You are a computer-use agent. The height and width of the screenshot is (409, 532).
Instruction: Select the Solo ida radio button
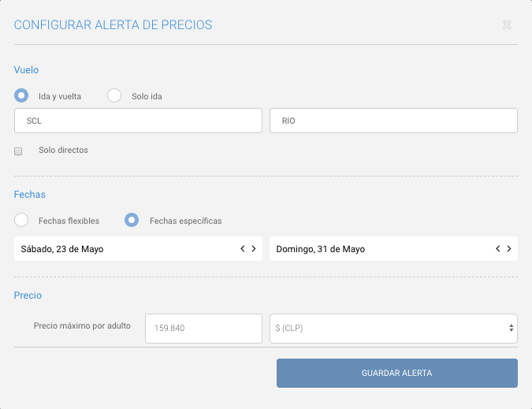tap(114, 95)
